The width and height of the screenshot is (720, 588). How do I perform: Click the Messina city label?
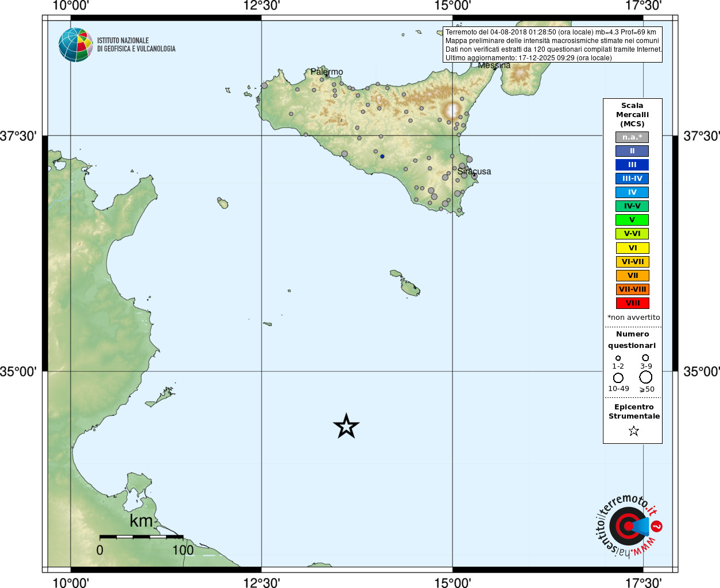tap(494, 65)
